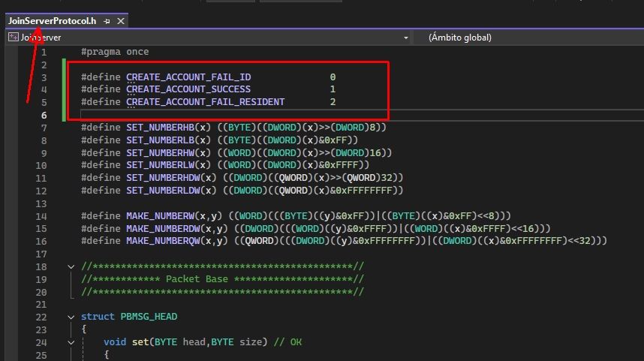
Task: Click the SET_NUMBERHDW macro name
Action: (163, 177)
